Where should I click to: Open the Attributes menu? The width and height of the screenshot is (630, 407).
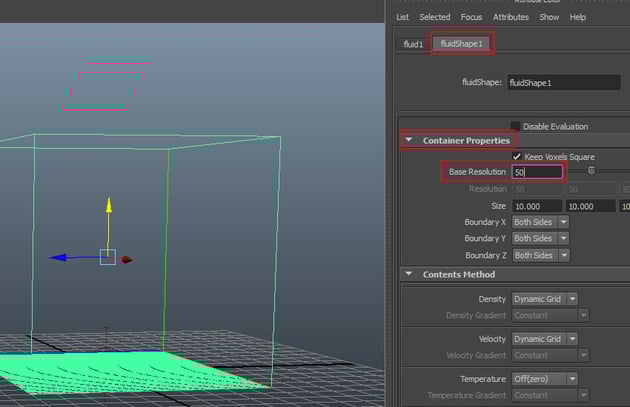510,17
